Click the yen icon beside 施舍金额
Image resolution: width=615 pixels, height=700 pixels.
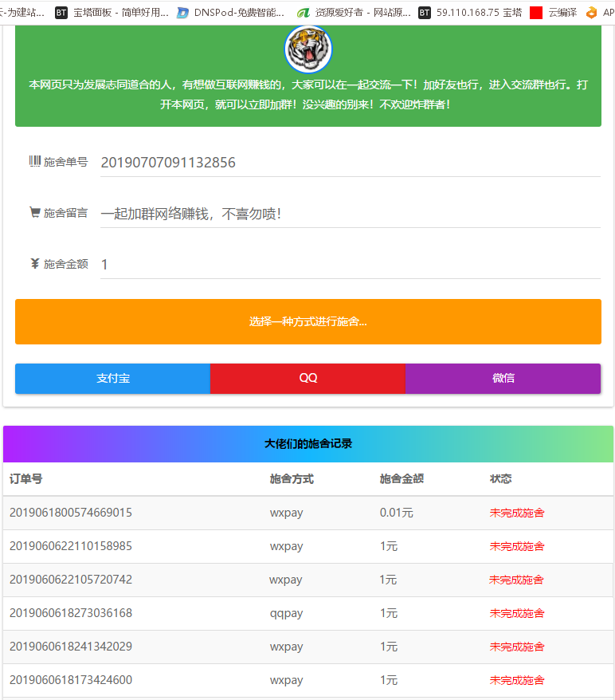(35, 263)
